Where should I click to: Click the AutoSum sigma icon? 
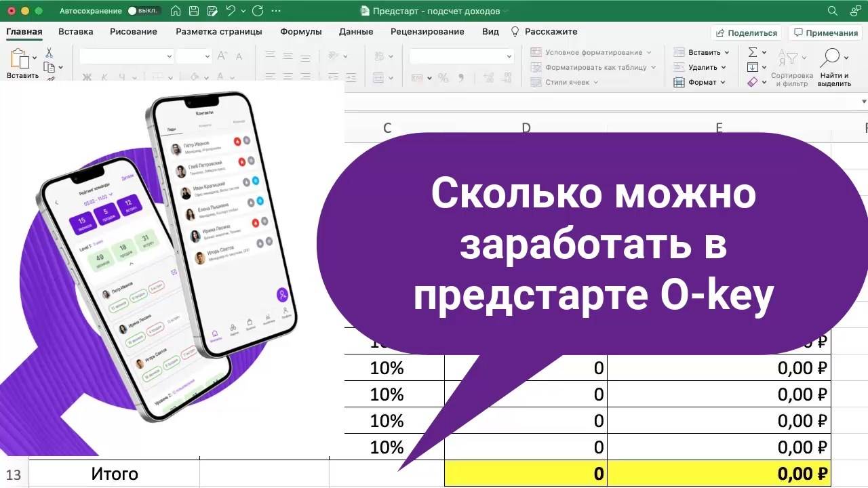tap(752, 52)
